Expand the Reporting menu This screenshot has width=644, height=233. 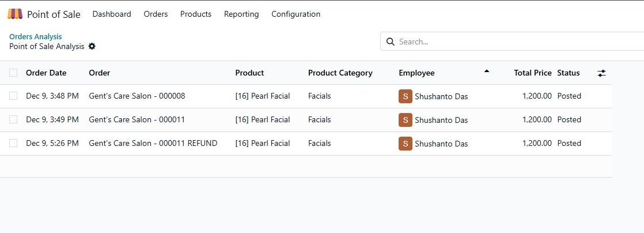click(241, 14)
